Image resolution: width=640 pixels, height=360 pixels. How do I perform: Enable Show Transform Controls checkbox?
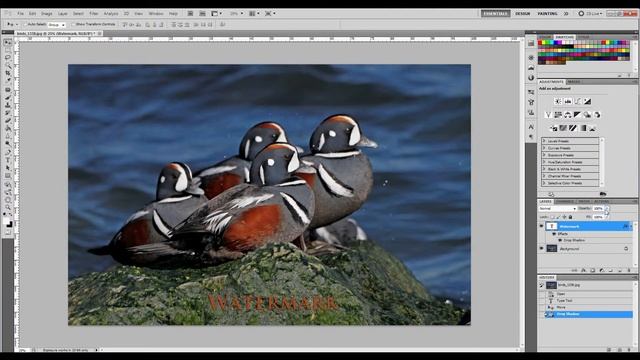(x=73, y=24)
